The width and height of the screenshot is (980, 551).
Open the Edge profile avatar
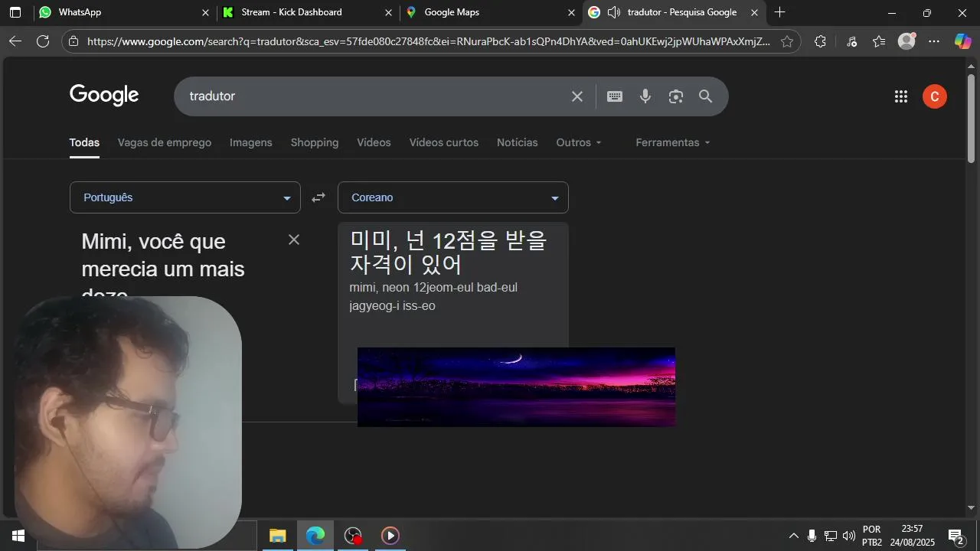point(906,41)
